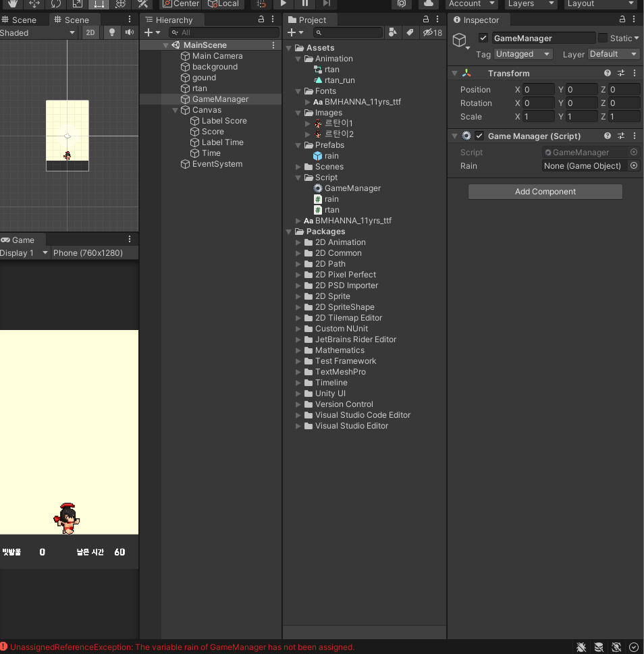Open Transform presets icon

click(x=621, y=73)
